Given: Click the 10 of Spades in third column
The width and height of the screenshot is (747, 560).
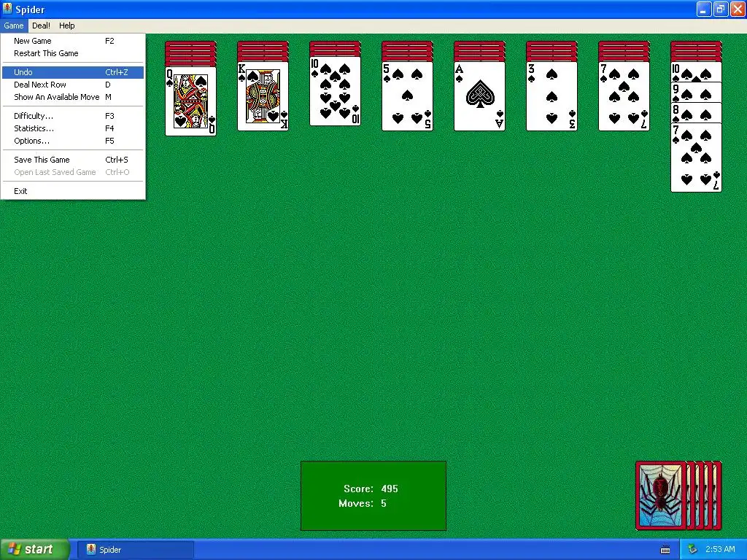Looking at the screenshot, I should click(336, 91).
